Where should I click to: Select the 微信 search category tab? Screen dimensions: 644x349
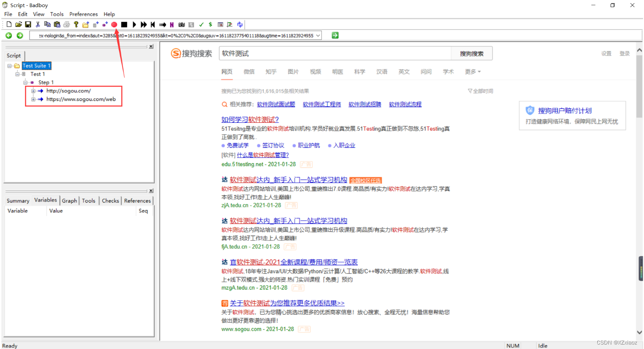point(249,71)
